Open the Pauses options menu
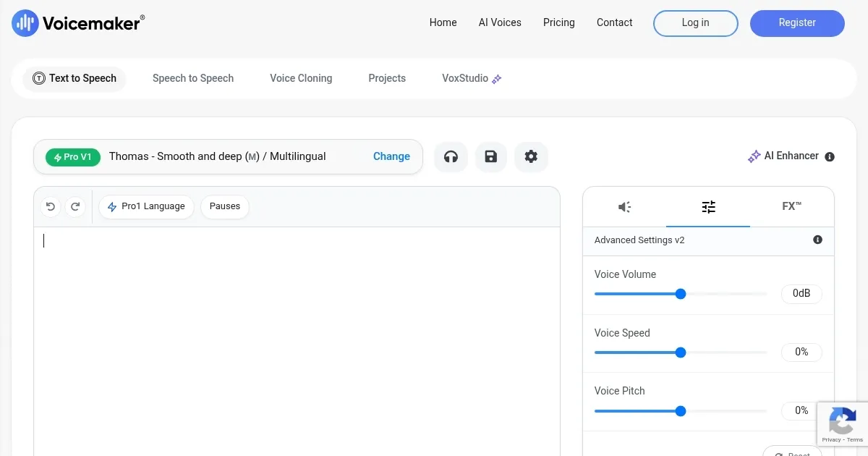 click(x=224, y=206)
